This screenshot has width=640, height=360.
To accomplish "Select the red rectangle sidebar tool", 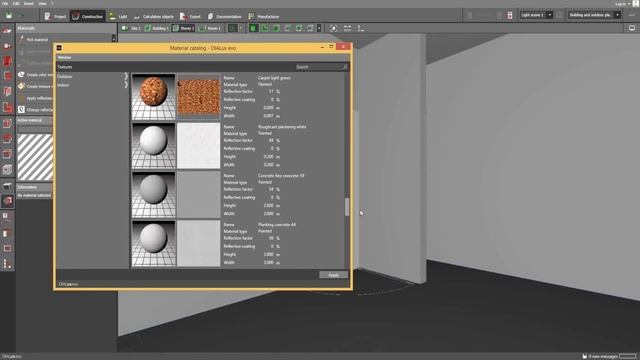I will (7, 248).
